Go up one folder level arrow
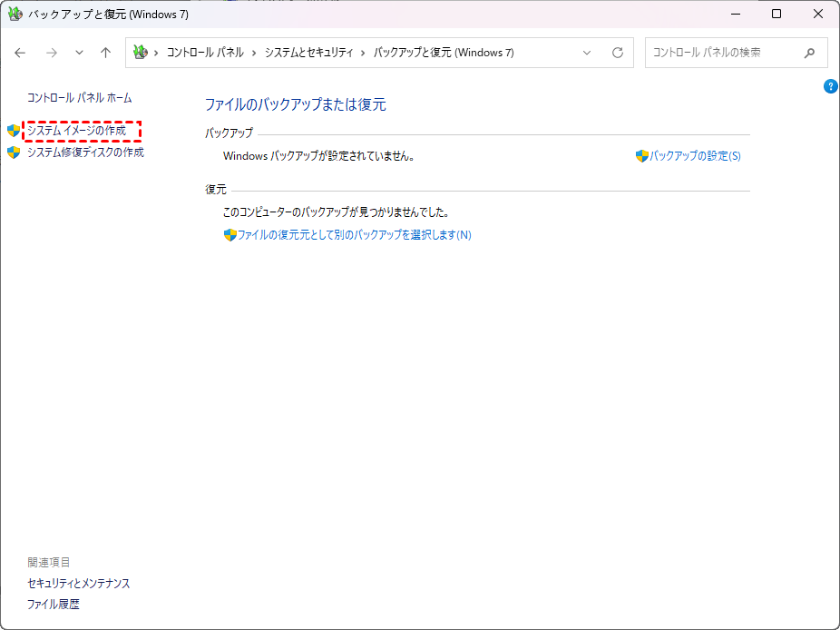 click(105, 53)
